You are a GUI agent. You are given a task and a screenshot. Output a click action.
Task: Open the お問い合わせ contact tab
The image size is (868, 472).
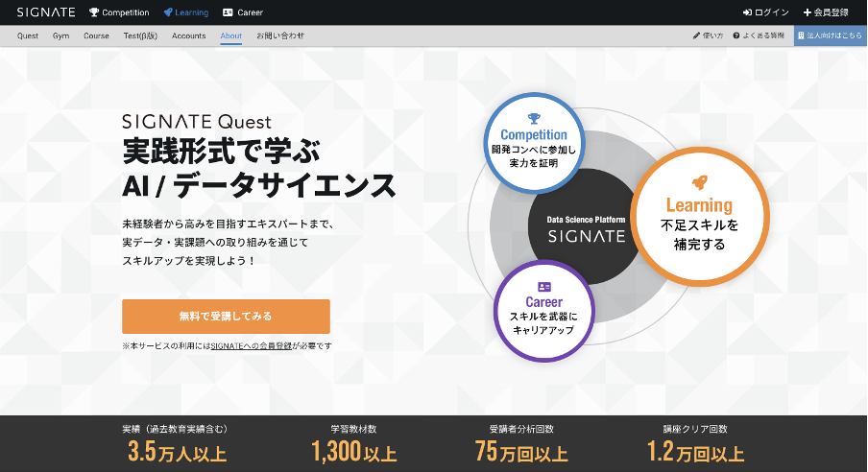[280, 35]
